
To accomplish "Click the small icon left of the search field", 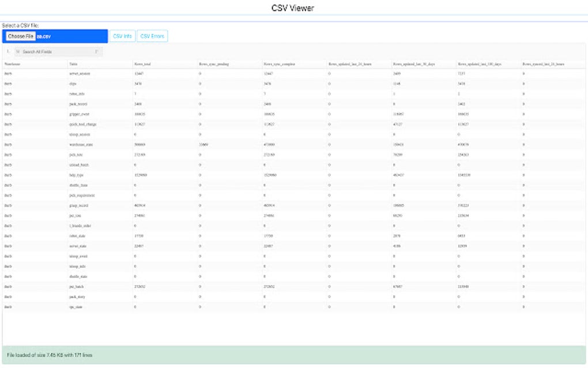I will 6,52.
